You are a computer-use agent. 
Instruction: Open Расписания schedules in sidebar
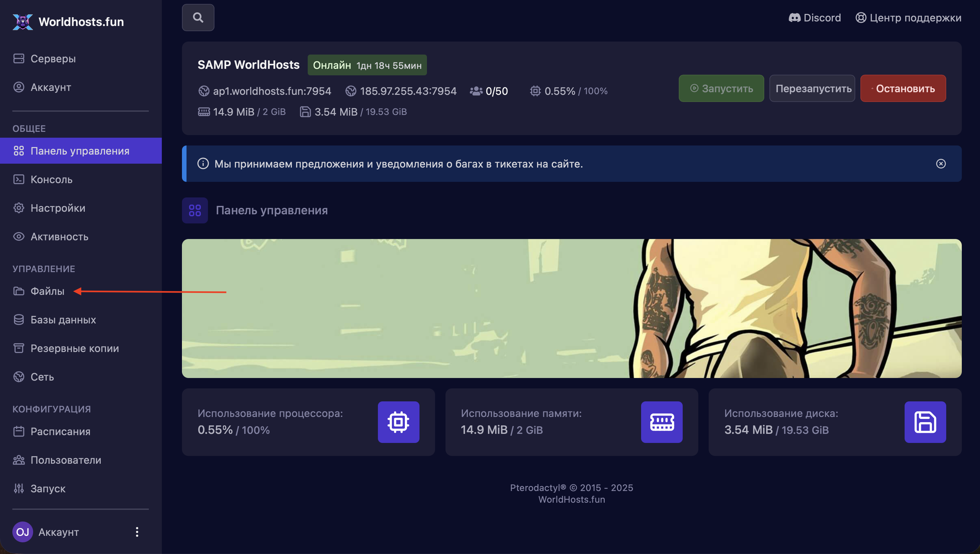click(60, 432)
